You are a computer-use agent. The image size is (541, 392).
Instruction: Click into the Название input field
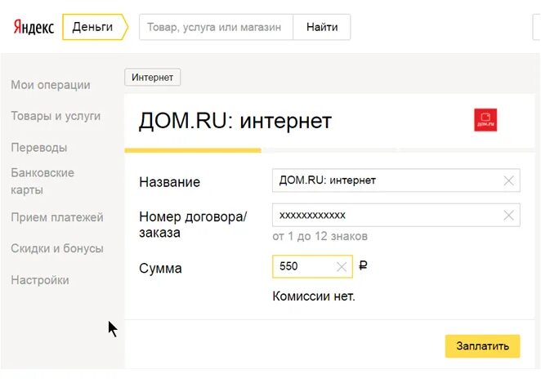(396, 180)
